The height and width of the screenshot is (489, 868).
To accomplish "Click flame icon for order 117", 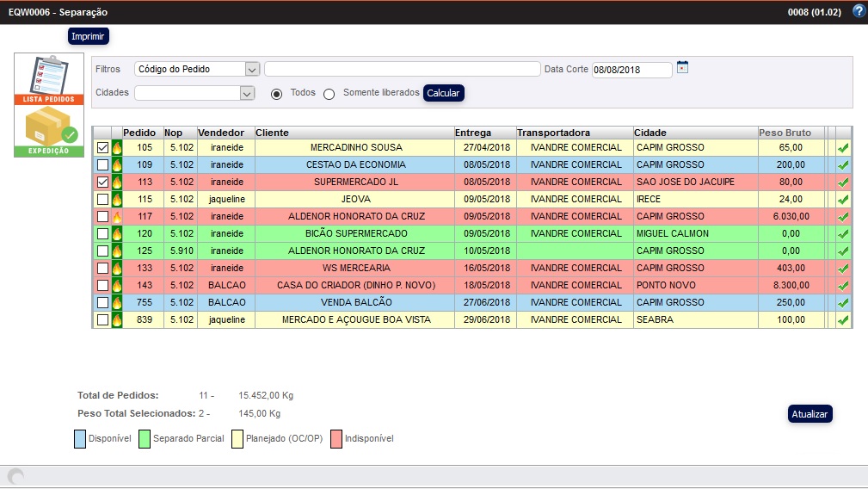I will point(117,217).
